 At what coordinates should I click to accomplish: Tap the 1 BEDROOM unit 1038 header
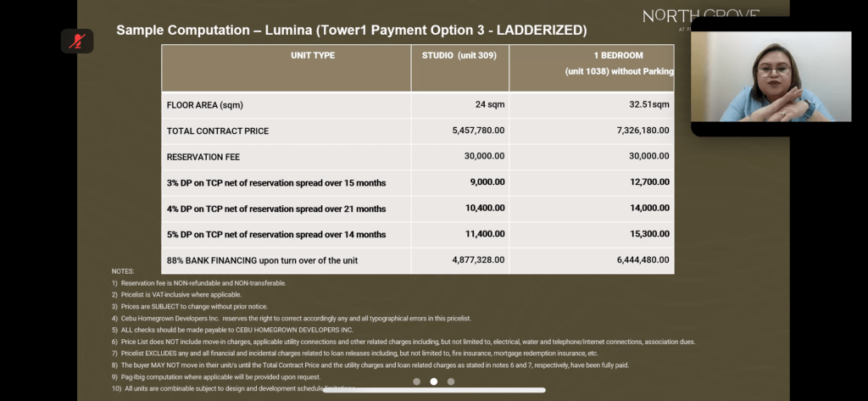tap(617, 64)
